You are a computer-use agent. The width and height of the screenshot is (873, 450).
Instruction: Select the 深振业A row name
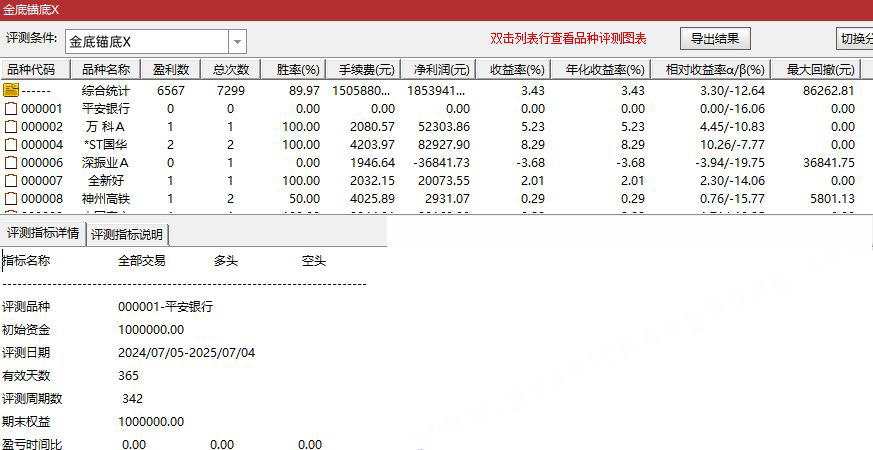106,163
